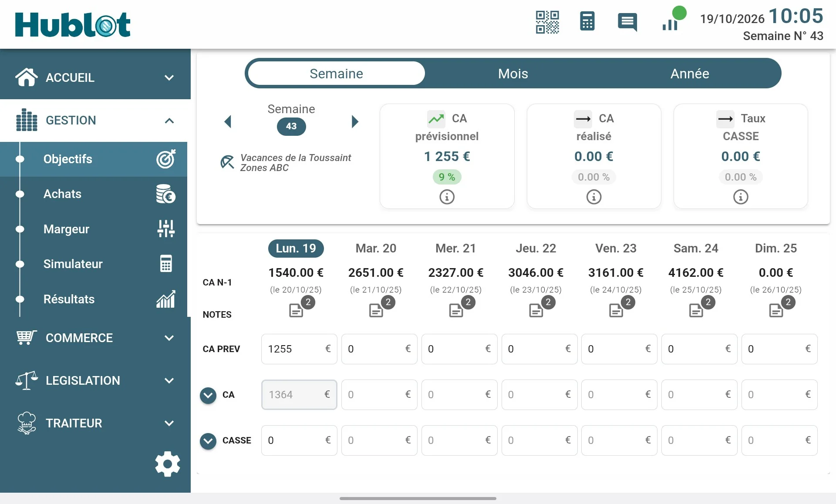Open Achats in sidebar
Screen dimensions: 836x504
coord(94,194)
